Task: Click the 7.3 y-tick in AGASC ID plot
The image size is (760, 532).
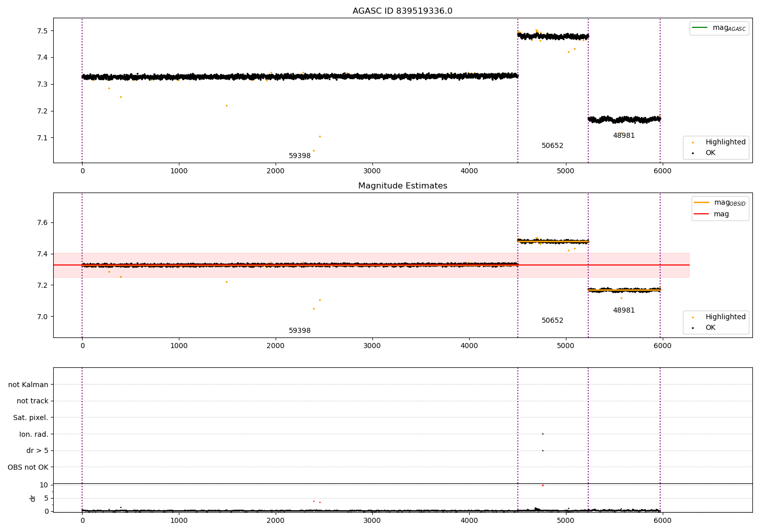Action: (43, 84)
